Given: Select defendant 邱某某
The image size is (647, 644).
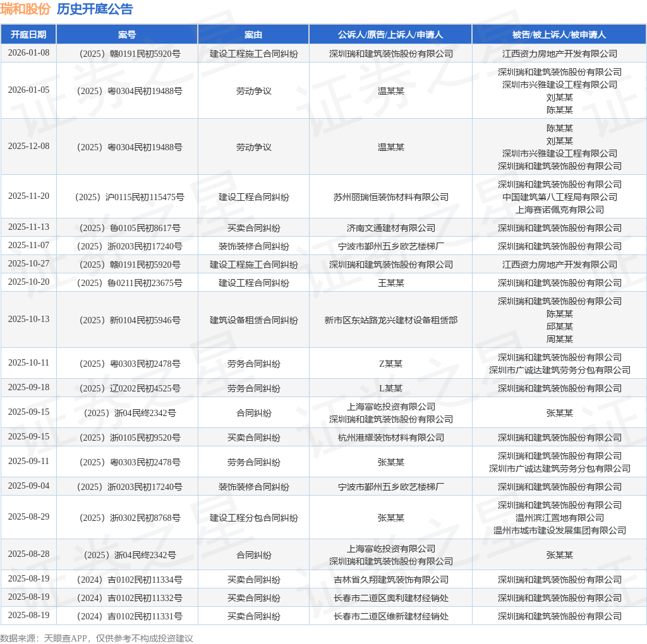Looking at the screenshot, I should (x=560, y=326).
